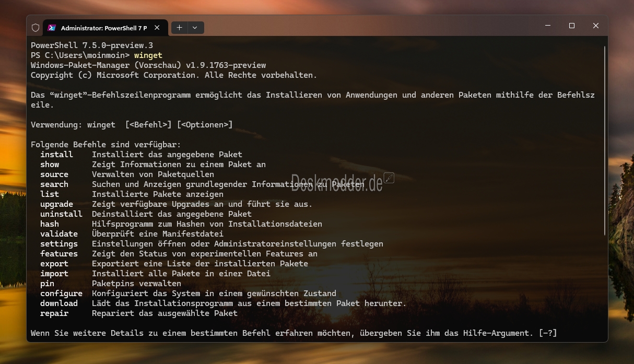Click 'Hilfsprogramm zum Hashen von Installationsdateien' description
Viewport: 634px width, 364px height.
(x=207, y=224)
